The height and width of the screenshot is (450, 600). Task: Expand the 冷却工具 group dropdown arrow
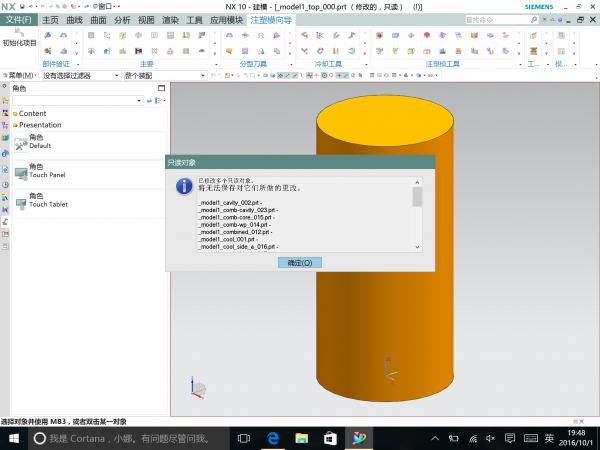[366, 64]
